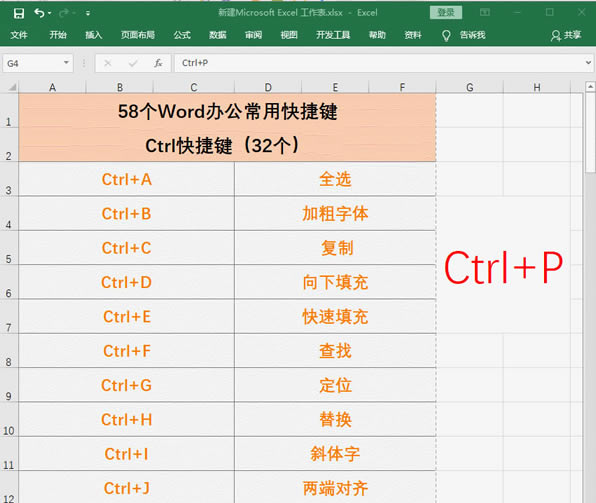This screenshot has height=503, width=596.
Task: Select the Ctrl+B cell
Action: (x=127, y=214)
